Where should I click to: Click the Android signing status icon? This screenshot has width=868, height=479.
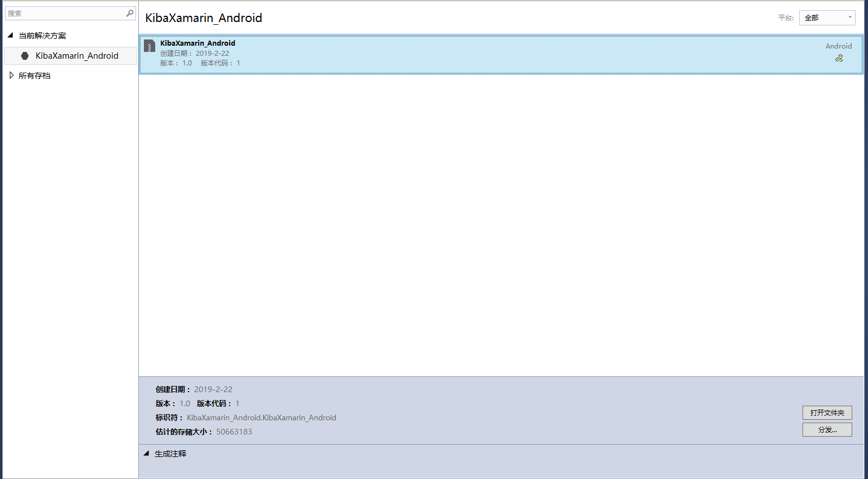839,58
